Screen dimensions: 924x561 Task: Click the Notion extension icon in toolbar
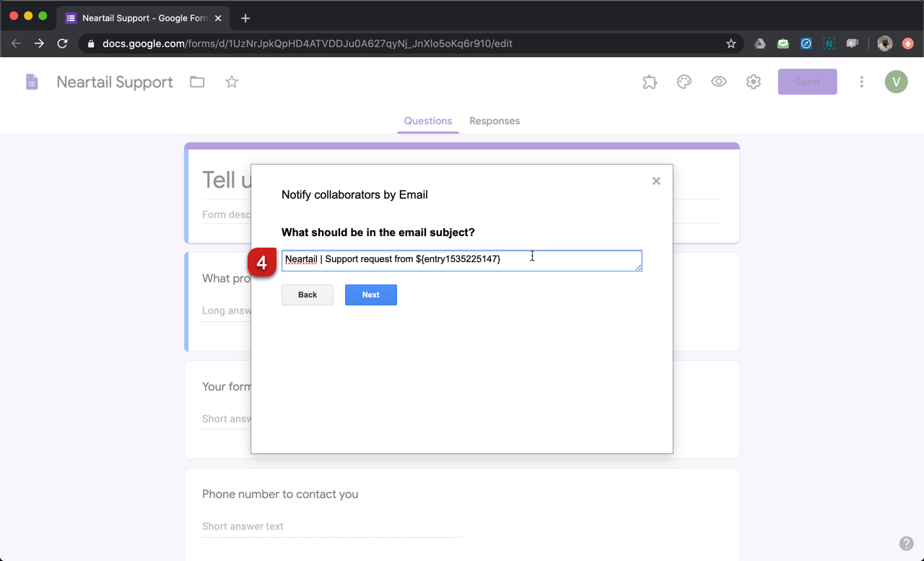[x=829, y=43]
